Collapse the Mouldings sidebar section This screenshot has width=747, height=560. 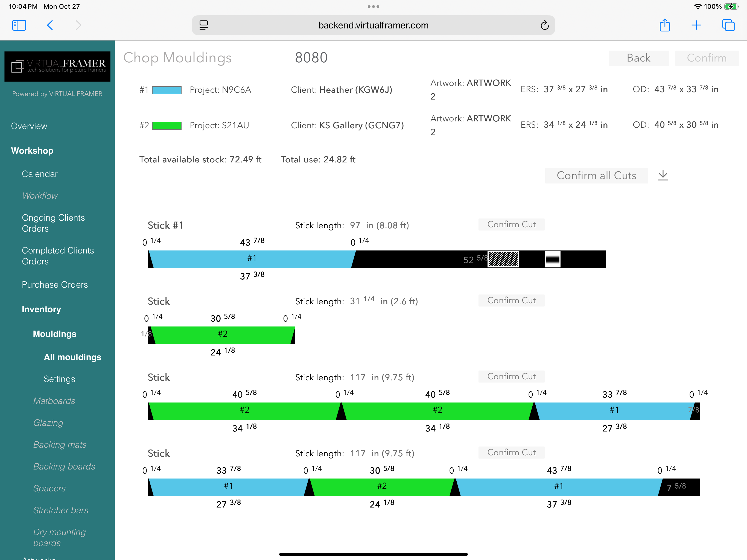(x=54, y=334)
